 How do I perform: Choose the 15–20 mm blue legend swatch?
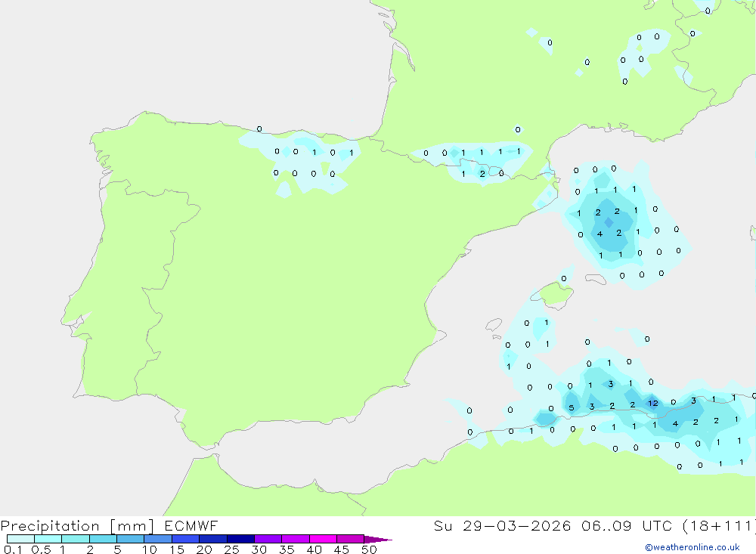(x=185, y=539)
